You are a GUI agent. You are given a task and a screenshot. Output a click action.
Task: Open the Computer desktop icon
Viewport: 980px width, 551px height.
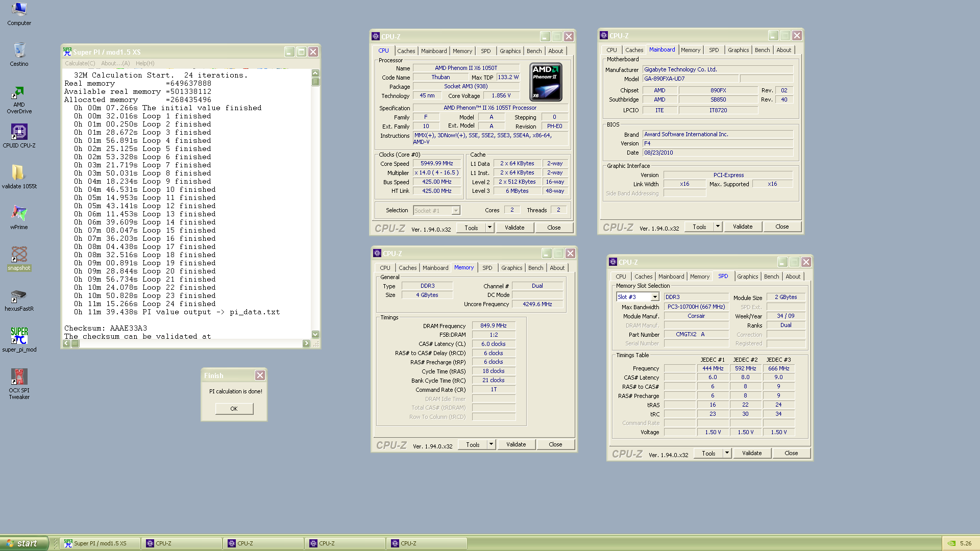19,14
